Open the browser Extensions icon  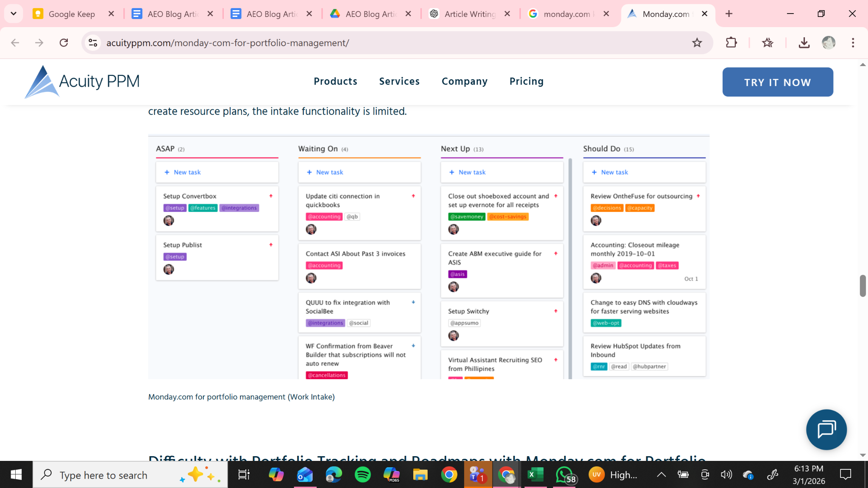731,43
